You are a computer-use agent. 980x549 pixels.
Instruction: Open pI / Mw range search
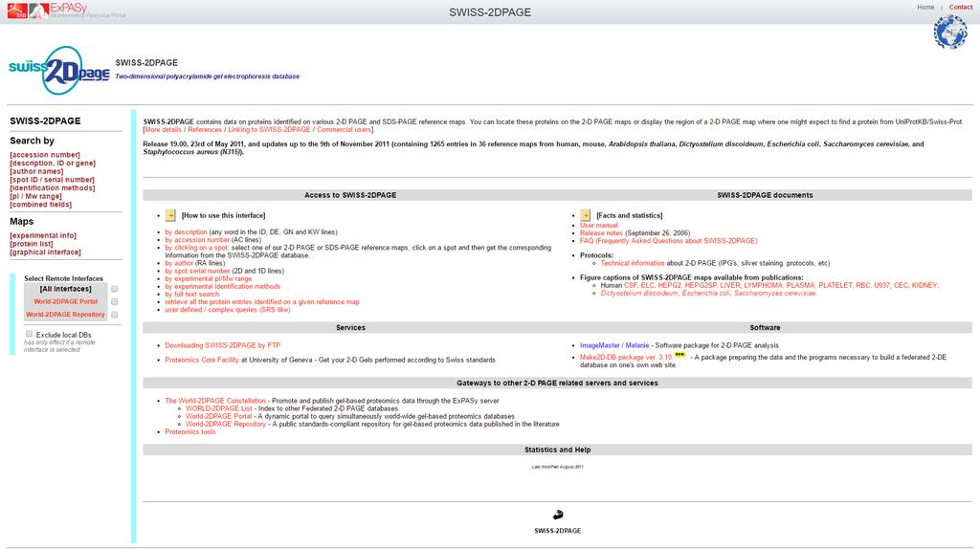(x=35, y=196)
